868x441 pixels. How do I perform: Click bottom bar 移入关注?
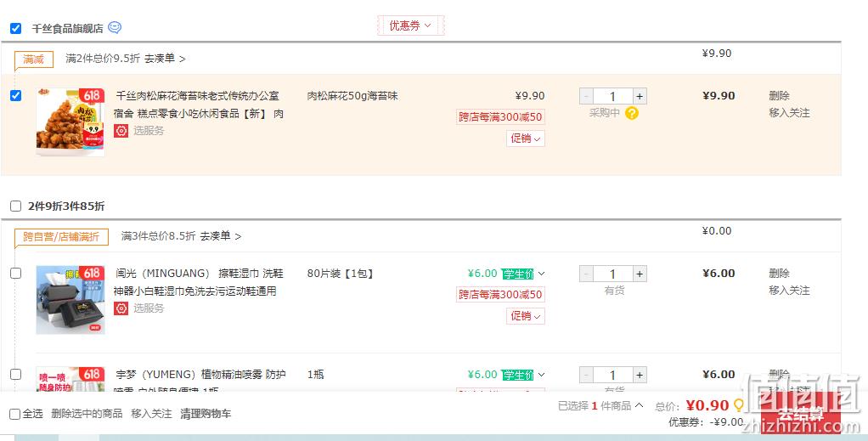[151, 414]
